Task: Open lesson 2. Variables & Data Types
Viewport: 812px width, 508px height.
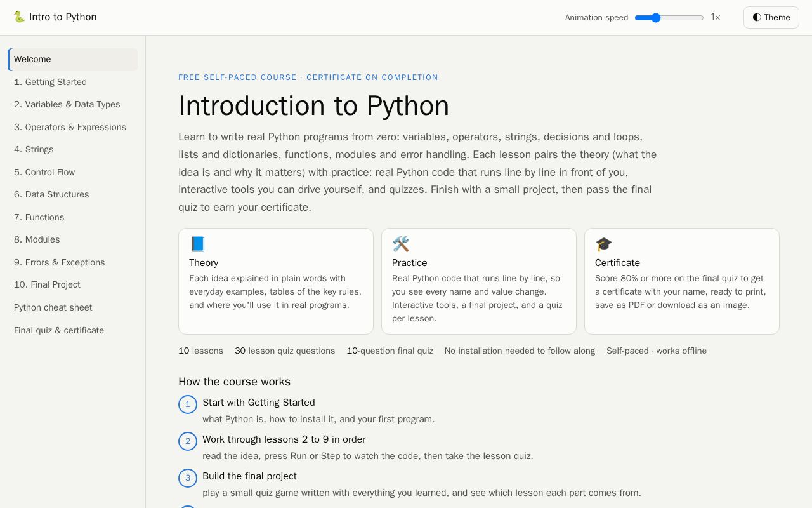Action: point(72,104)
